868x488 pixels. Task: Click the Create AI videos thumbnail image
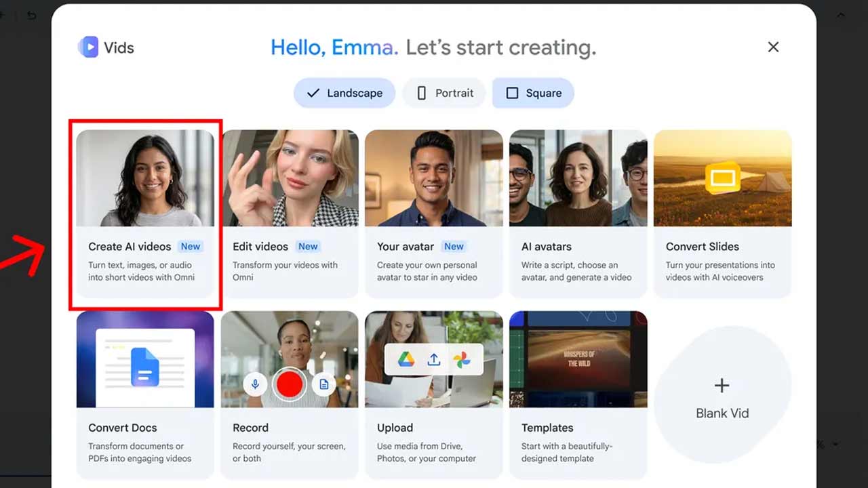coord(145,178)
